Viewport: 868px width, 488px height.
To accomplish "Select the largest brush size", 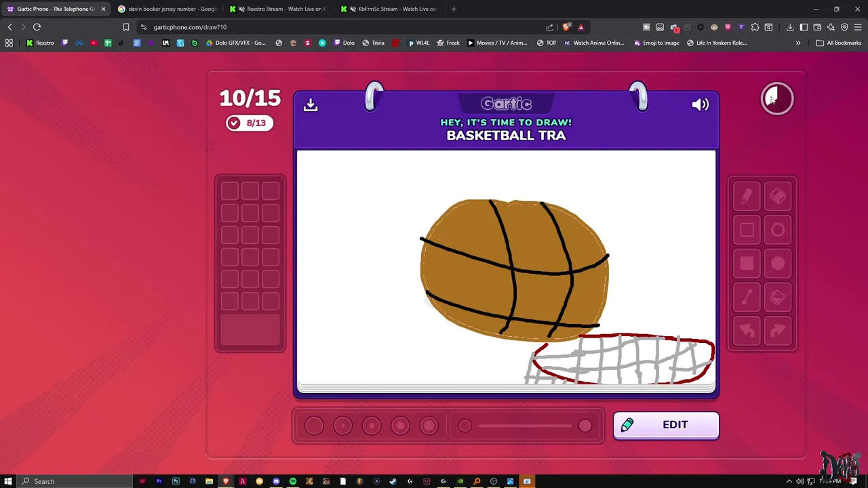I will 429,426.
